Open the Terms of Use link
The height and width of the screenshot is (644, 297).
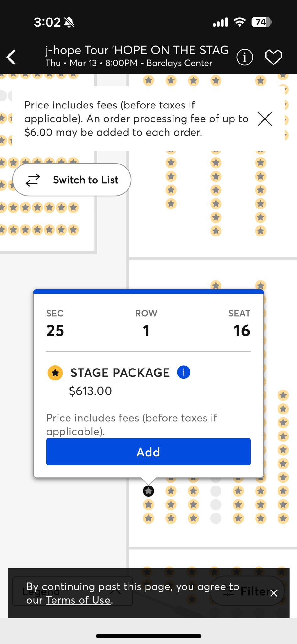(79, 600)
